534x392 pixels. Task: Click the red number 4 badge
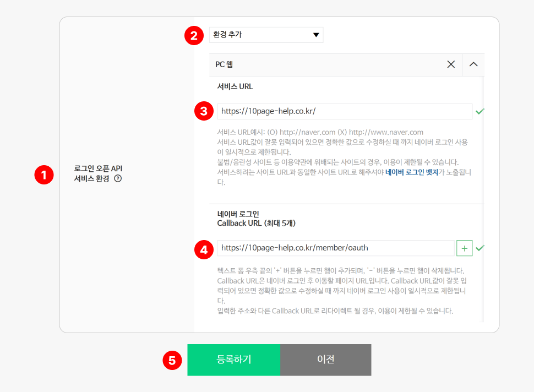[x=204, y=248]
